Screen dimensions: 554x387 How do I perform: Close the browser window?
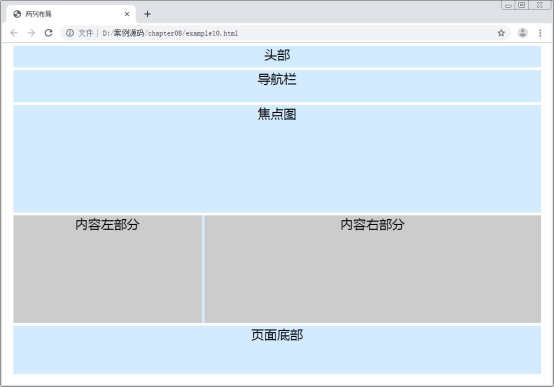[540, 5]
